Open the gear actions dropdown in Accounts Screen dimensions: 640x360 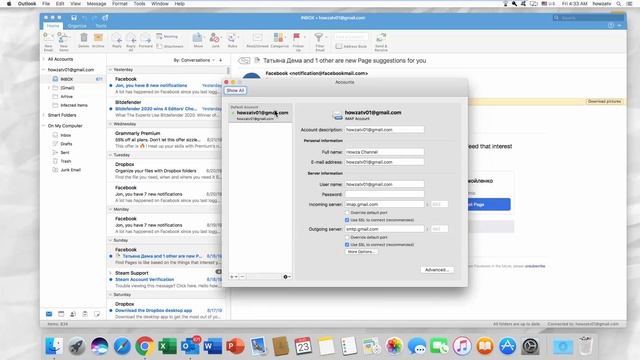pyautogui.click(x=287, y=277)
